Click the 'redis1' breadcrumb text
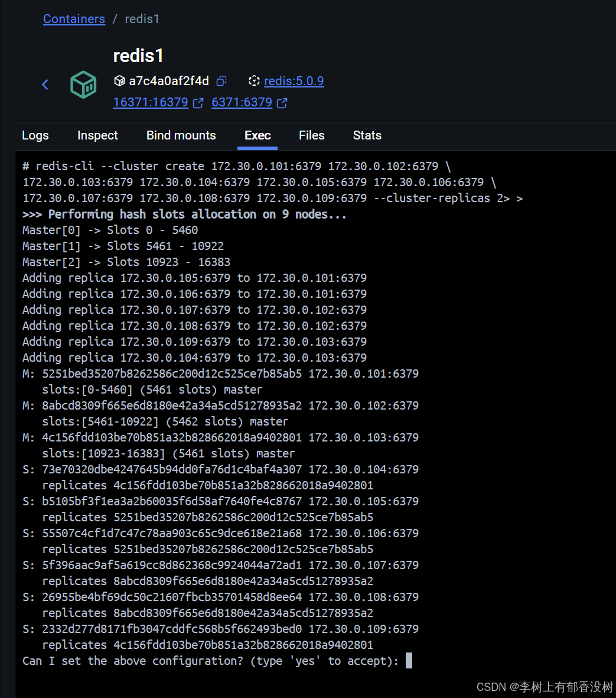Screen dimensions: 616x698 click(x=142, y=19)
